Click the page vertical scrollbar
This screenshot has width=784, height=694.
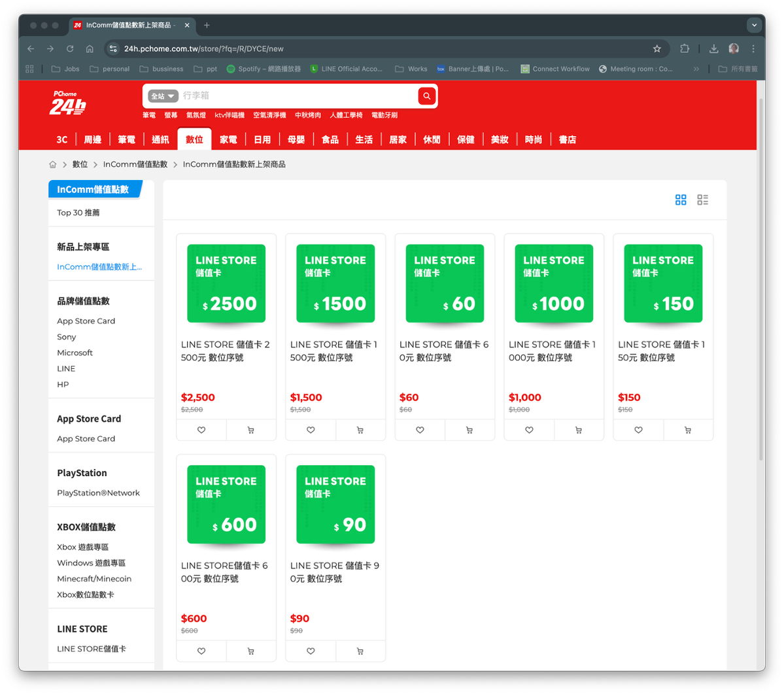click(x=761, y=280)
